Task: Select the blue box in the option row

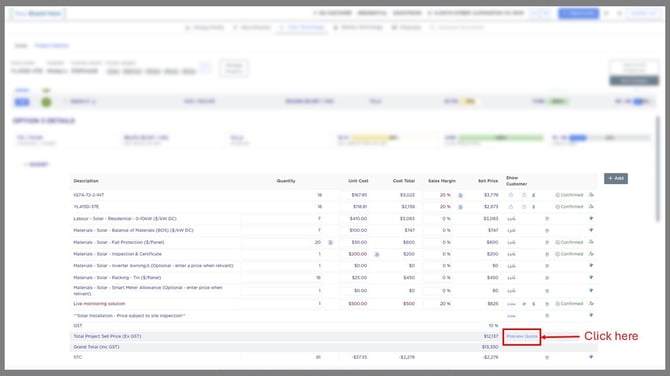Action: 22,102
